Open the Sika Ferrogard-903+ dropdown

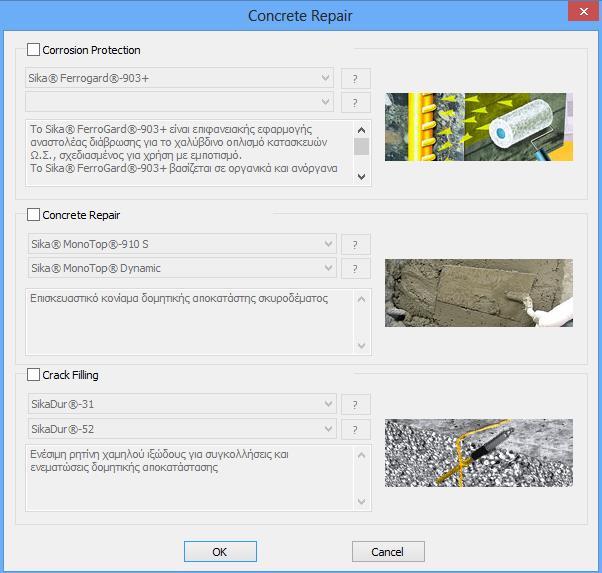click(179, 78)
